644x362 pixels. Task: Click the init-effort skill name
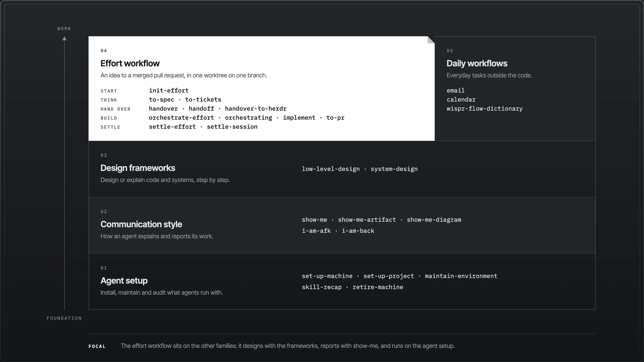(169, 90)
